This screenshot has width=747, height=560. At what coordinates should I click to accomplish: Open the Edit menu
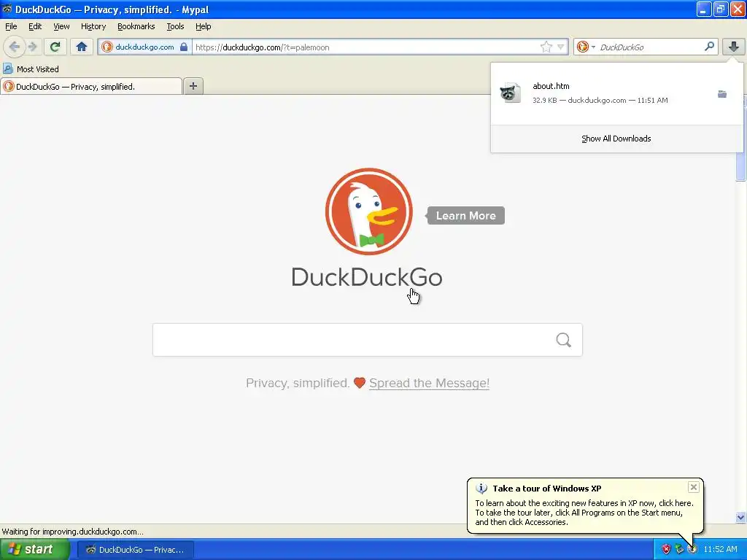35,26
